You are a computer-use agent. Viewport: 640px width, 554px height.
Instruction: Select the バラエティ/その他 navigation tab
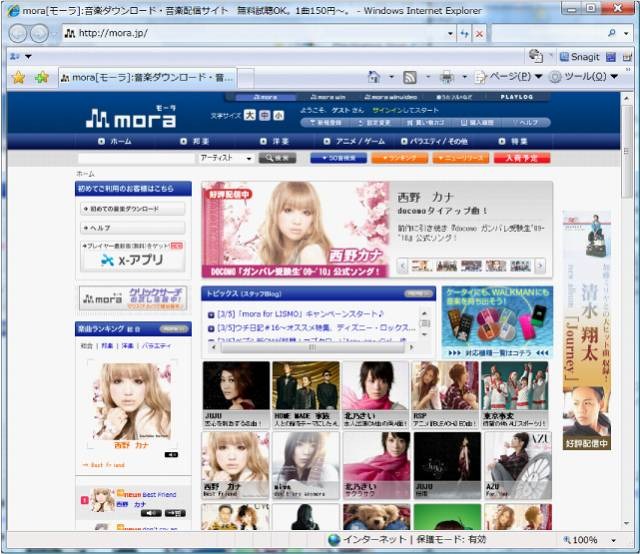pyautogui.click(x=434, y=141)
